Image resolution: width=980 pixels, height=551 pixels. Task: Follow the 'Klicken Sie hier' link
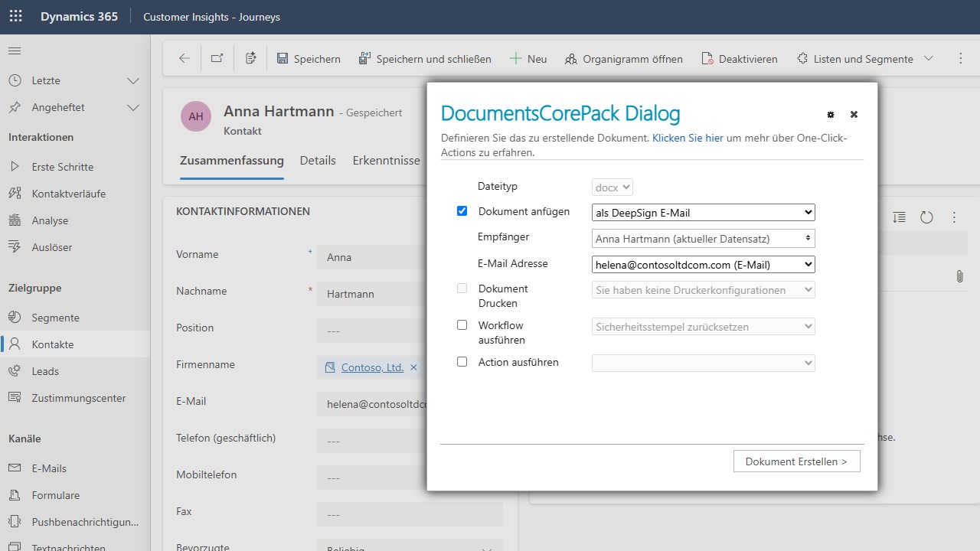pos(688,139)
